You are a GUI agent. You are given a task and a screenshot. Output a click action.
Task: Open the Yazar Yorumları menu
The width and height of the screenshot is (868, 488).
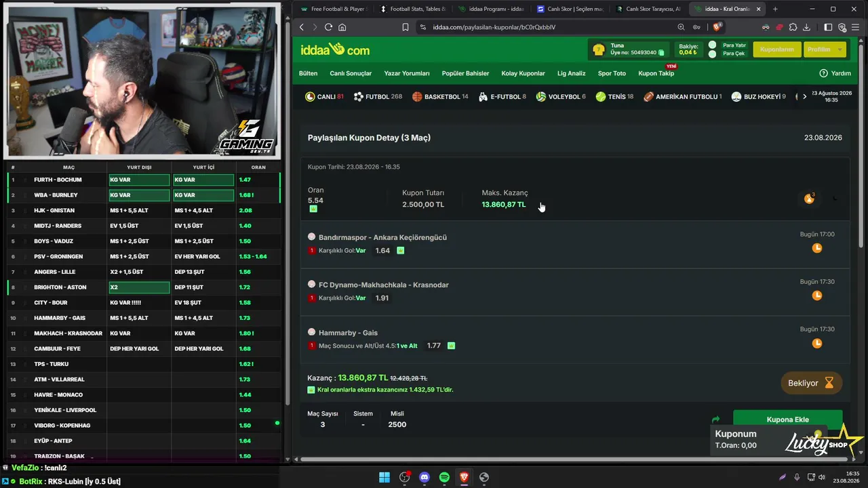point(407,73)
